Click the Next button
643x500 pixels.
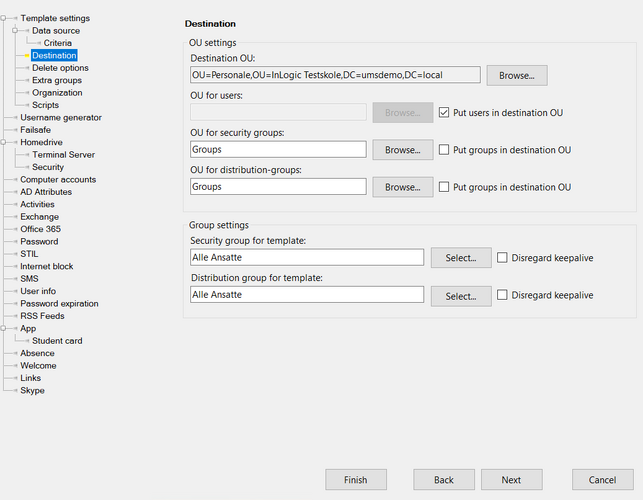pyautogui.click(x=511, y=480)
